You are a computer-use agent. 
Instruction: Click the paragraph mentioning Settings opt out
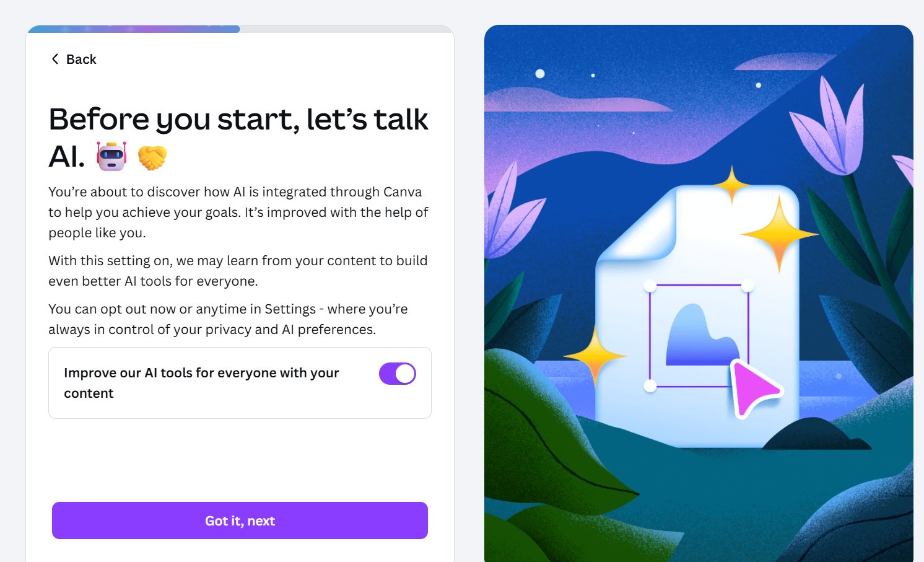[228, 319]
